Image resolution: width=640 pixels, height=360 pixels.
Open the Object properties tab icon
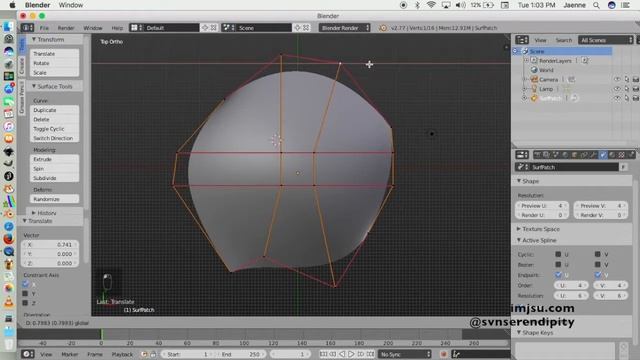click(x=575, y=155)
